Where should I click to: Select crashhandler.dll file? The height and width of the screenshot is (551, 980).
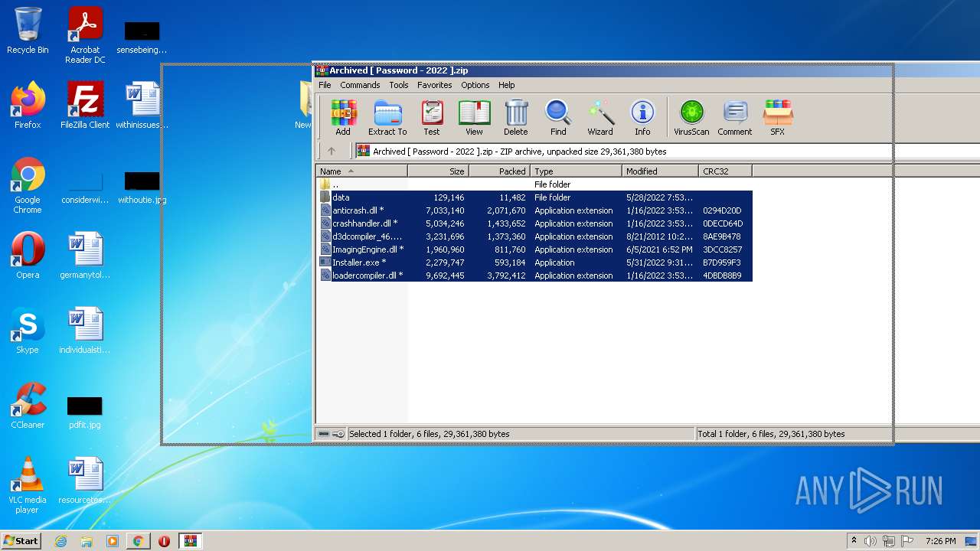pyautogui.click(x=534, y=223)
